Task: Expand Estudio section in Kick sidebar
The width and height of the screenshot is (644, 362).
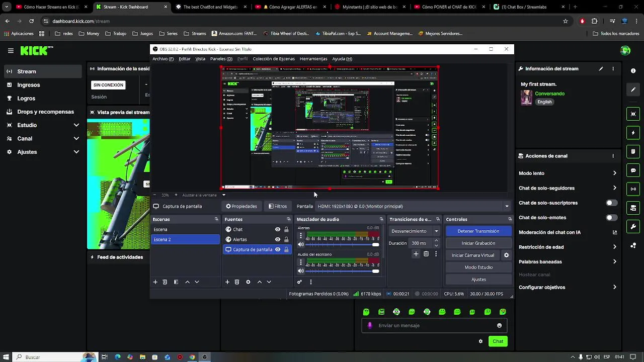Action: point(76,125)
